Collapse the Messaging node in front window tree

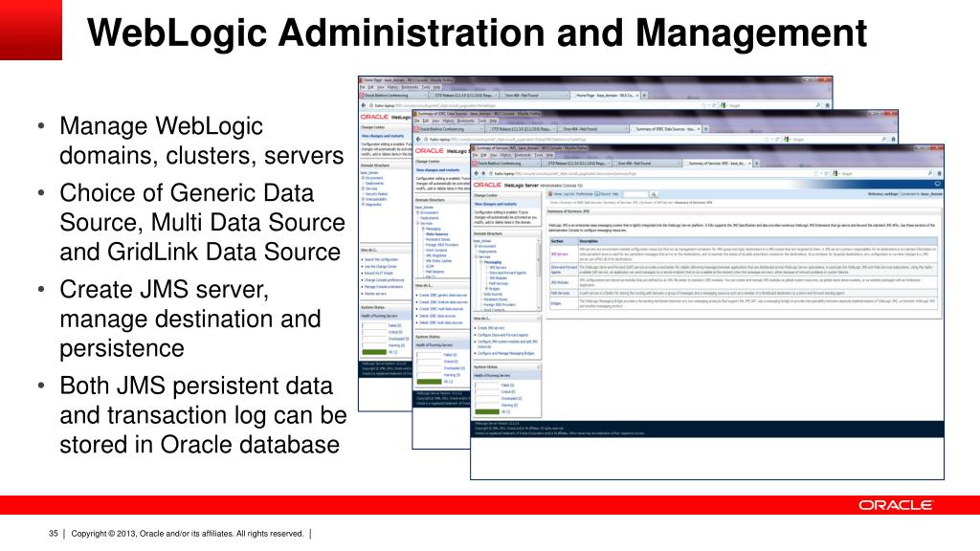[481, 262]
